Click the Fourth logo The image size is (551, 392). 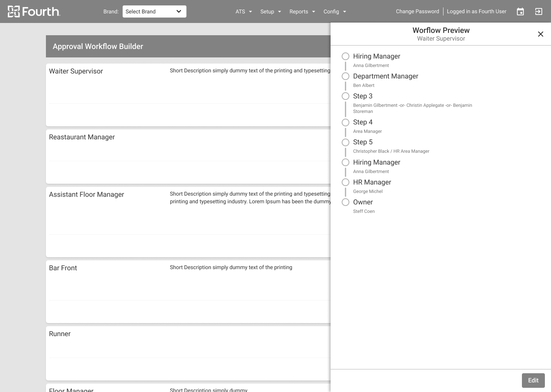34,11
